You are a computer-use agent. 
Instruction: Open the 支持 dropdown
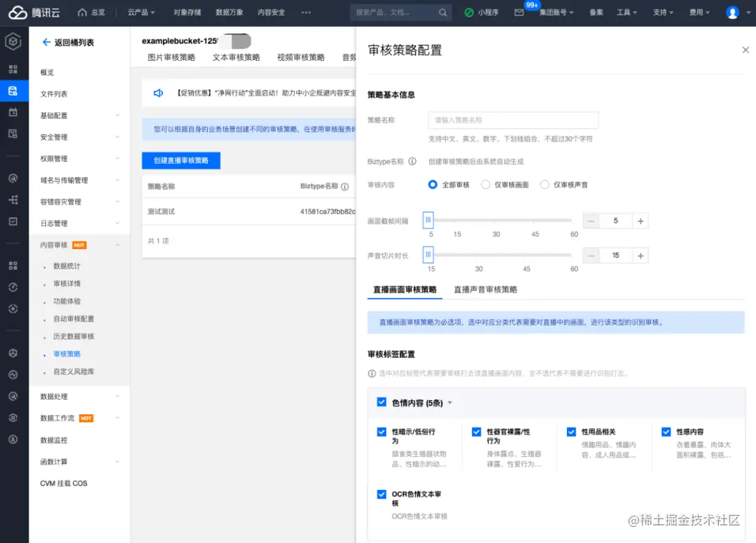click(663, 13)
